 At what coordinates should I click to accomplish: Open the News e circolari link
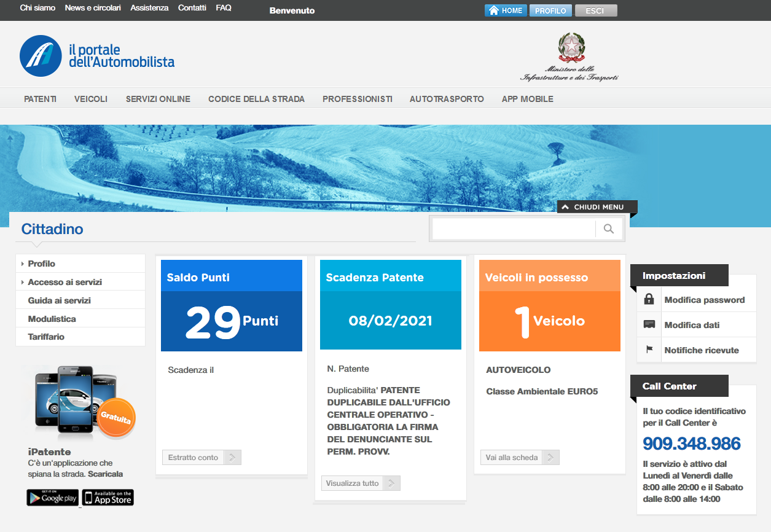pyautogui.click(x=93, y=8)
